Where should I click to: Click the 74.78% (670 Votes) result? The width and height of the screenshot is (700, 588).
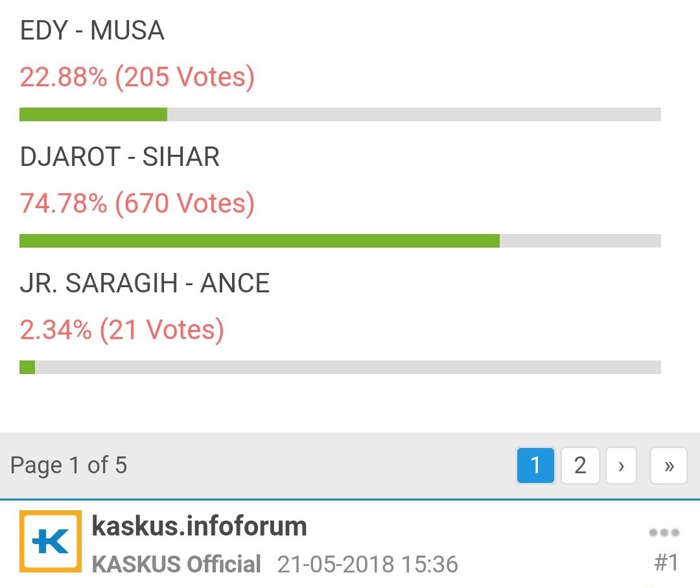(137, 204)
